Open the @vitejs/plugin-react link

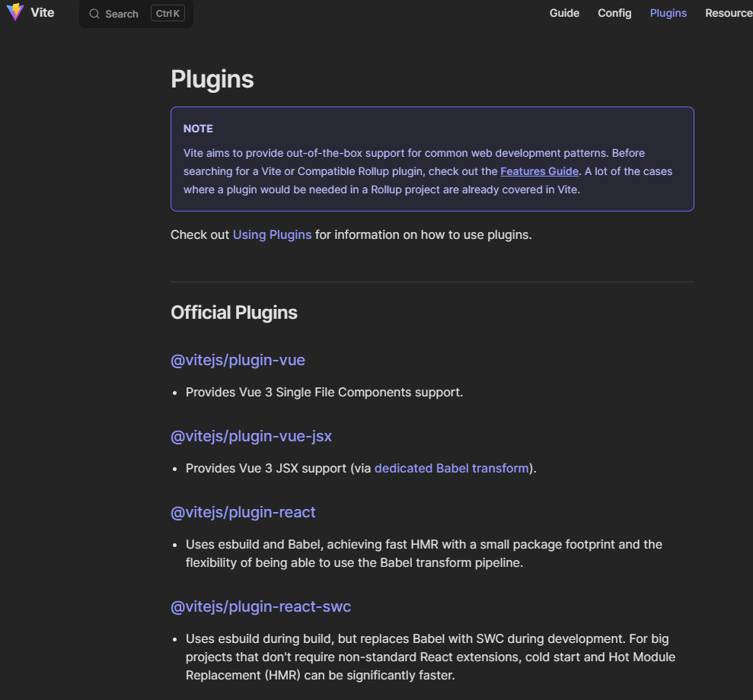[243, 512]
